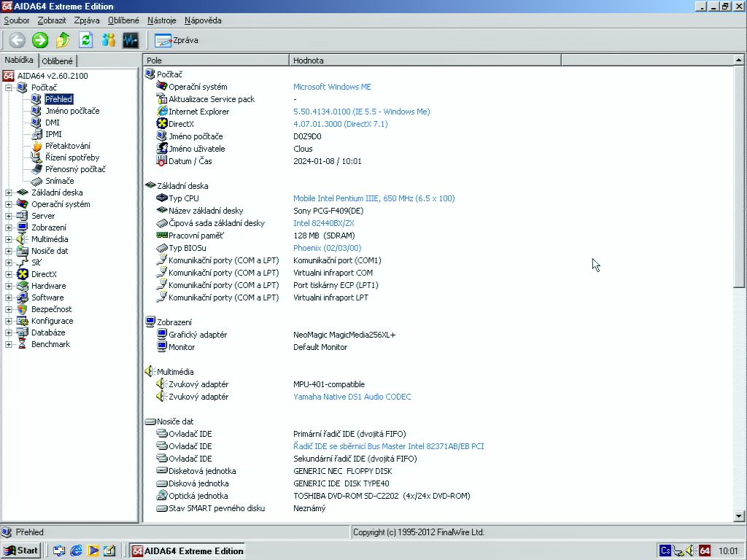Refresh the page with the green refresh icon
This screenshot has width=747, height=560.
click(x=86, y=40)
